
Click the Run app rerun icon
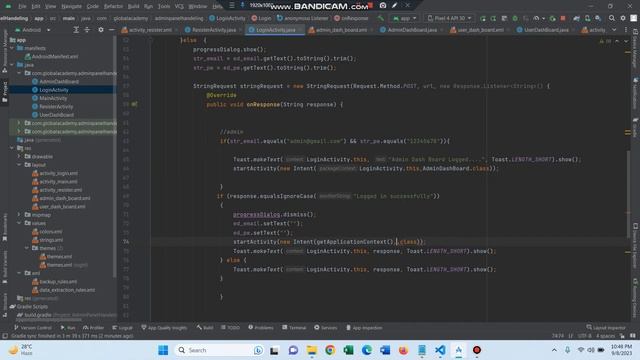(x=483, y=18)
